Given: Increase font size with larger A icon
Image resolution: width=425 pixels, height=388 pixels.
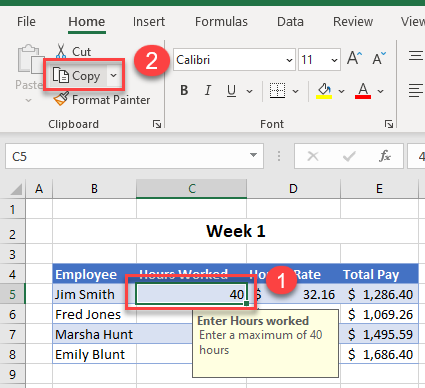Looking at the screenshot, I should coord(354,58).
